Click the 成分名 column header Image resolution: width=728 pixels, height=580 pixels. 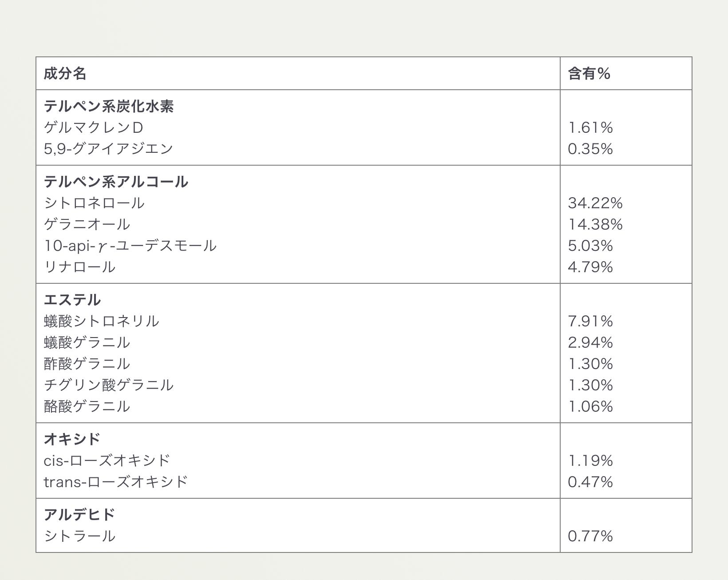click(x=65, y=73)
